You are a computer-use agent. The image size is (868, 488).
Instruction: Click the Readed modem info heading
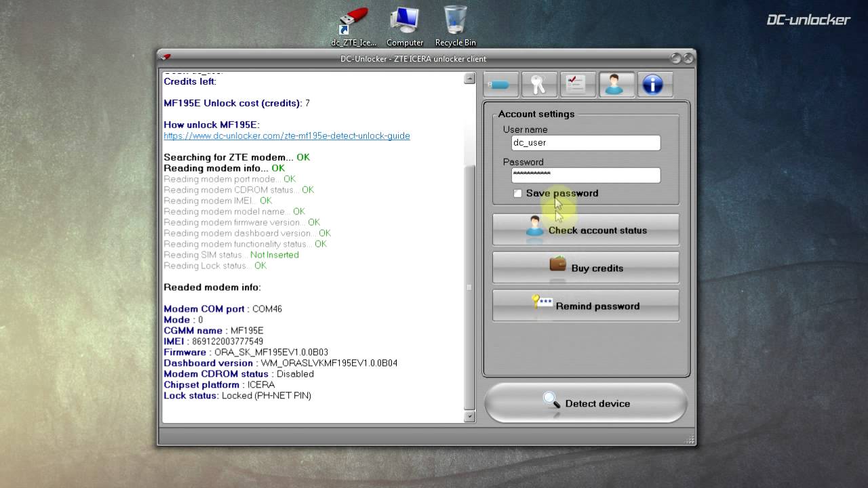pos(212,287)
